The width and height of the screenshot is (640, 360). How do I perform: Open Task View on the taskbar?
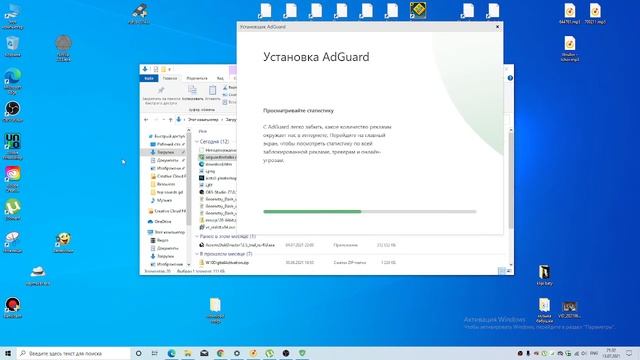click(155, 353)
